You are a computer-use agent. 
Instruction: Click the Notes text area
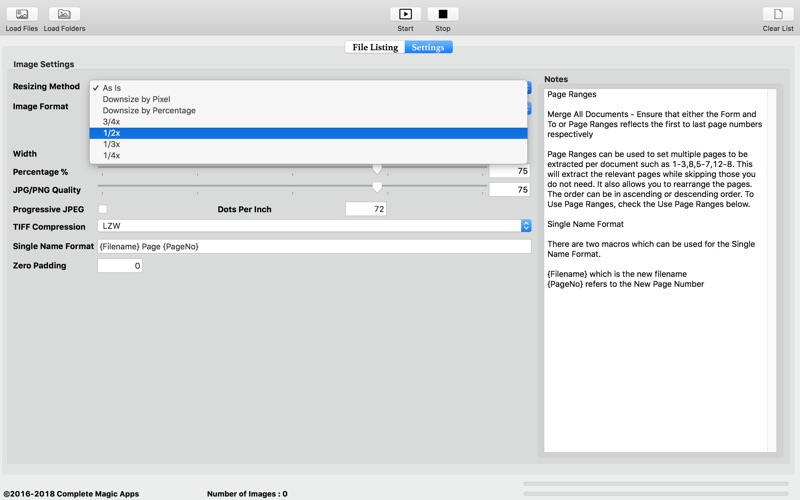655,270
